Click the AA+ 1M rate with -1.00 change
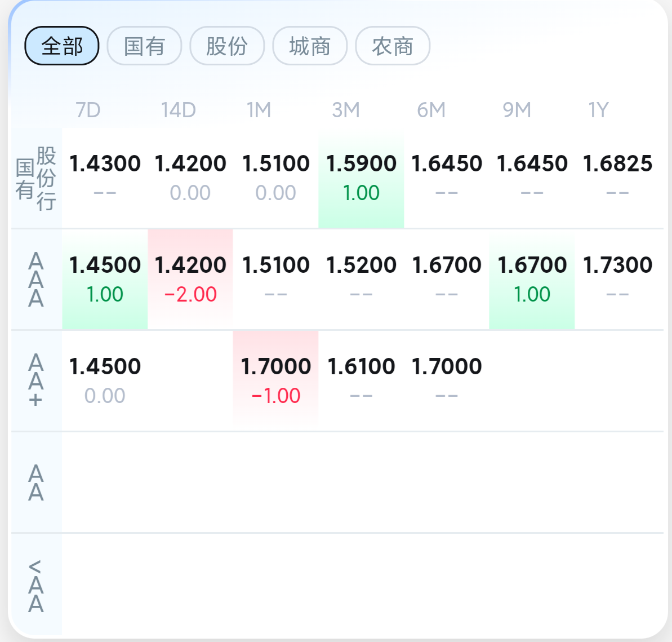The image size is (672, 642). tap(276, 380)
